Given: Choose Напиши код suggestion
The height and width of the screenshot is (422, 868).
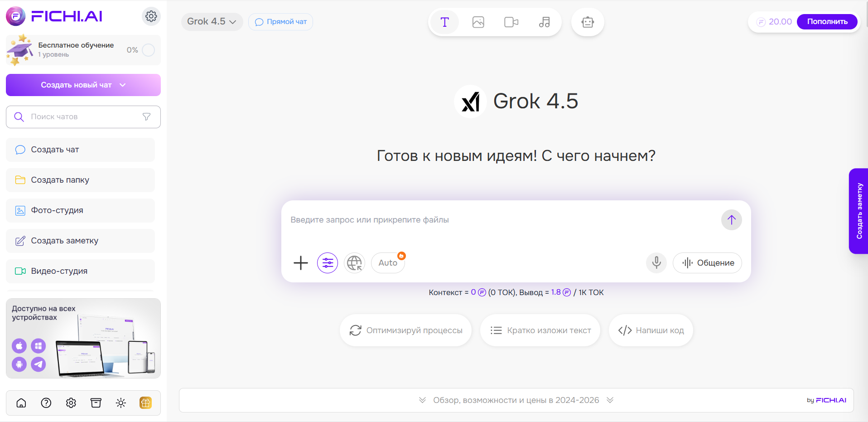Looking at the screenshot, I should click(651, 330).
